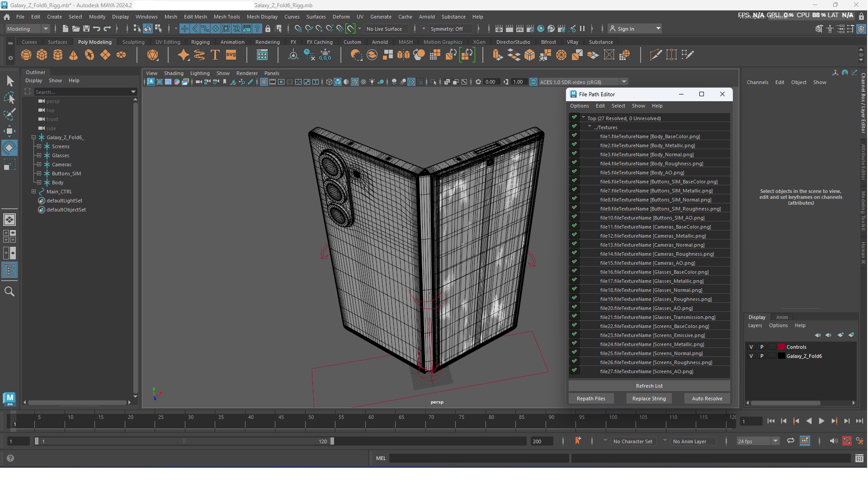Screen dimensions: 868x488
Task: Click the polygon sphere shelf icon
Action: tap(26, 55)
